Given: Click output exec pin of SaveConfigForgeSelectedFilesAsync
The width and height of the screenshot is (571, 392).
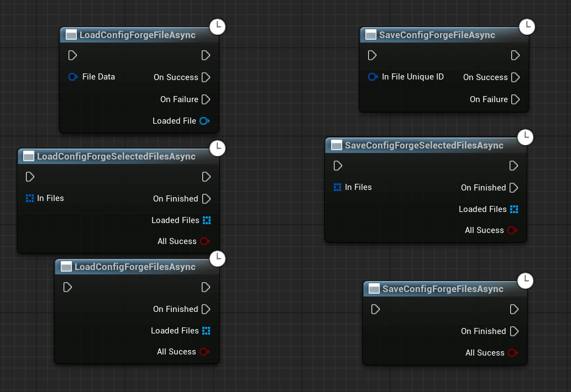Looking at the screenshot, I should tap(514, 166).
